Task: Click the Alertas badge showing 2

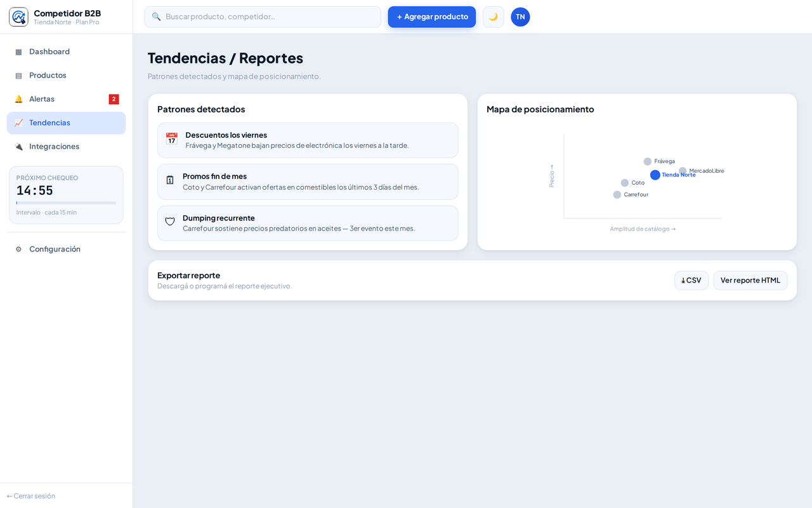Action: coord(114,99)
